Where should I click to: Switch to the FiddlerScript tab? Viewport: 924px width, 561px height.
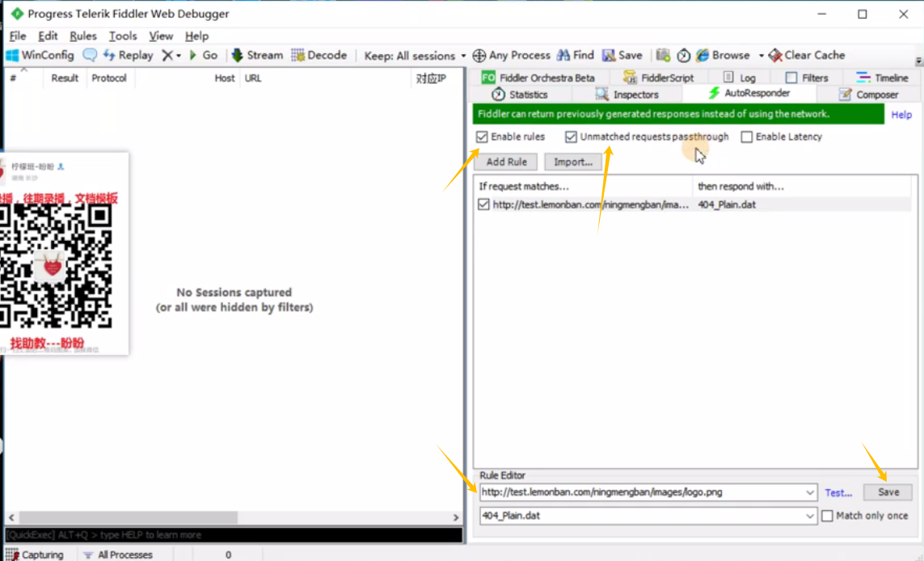(x=659, y=78)
